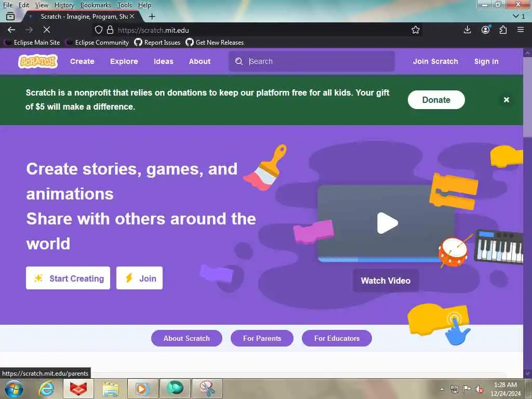Click the muted volume tray icon

480,389
